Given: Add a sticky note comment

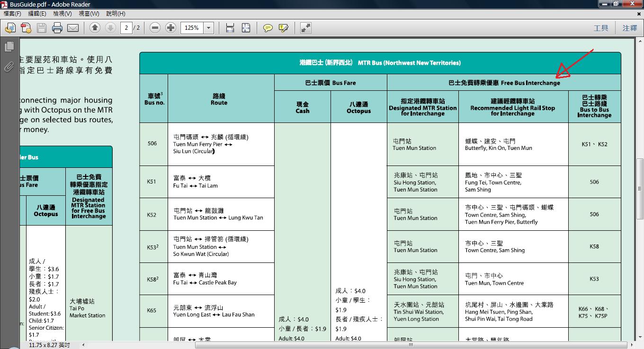Looking at the screenshot, I should point(268,28).
